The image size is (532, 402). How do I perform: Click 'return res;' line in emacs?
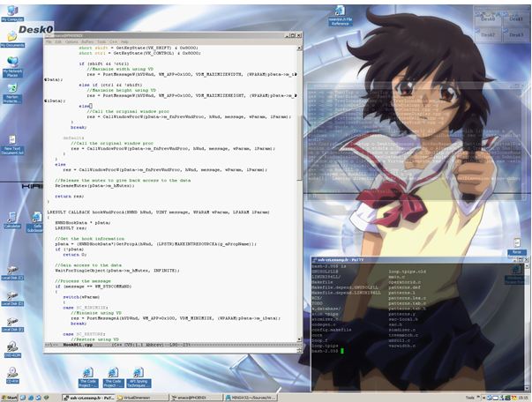(69, 197)
